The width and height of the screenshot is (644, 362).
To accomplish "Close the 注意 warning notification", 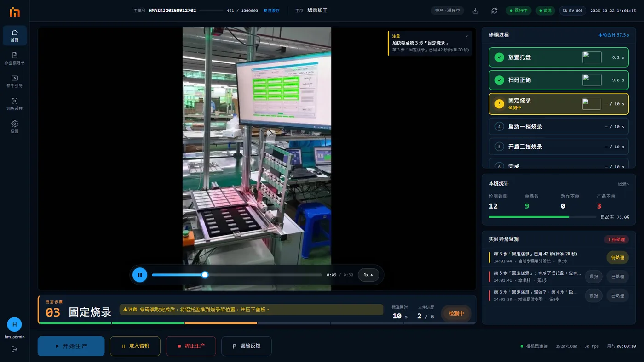I will (x=466, y=36).
